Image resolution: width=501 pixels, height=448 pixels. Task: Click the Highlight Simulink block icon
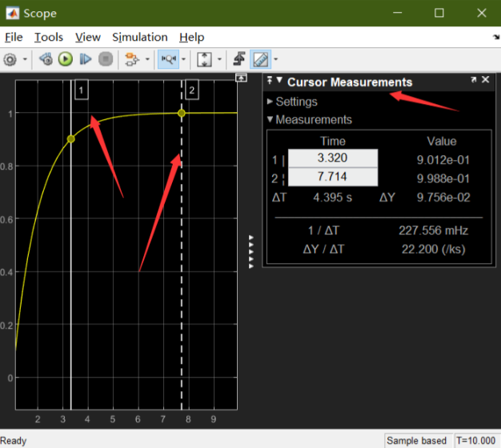131,59
